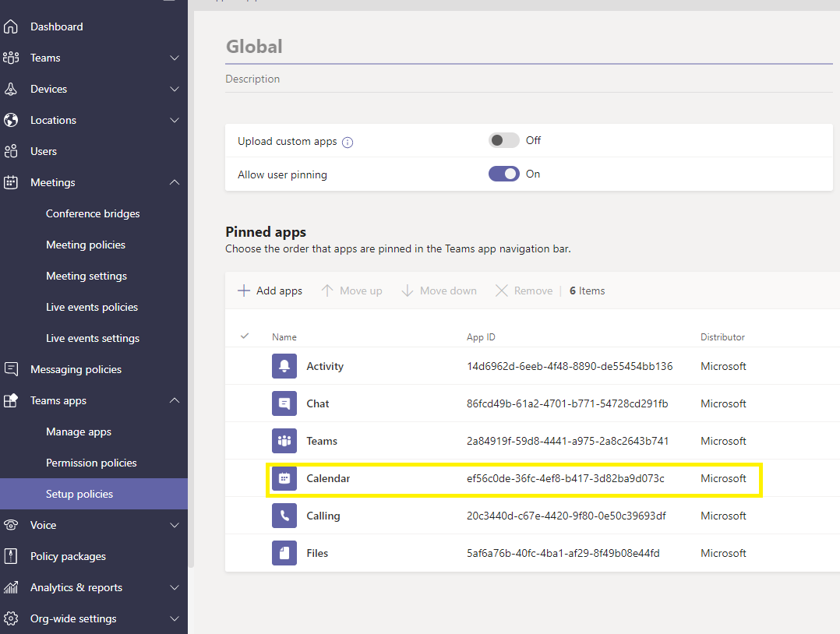Screen dimensions: 840x634
Task: Open Permission policies page
Action: [91, 463]
